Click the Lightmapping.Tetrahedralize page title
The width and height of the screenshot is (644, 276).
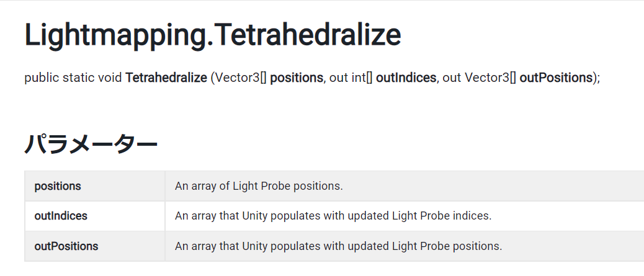click(213, 35)
